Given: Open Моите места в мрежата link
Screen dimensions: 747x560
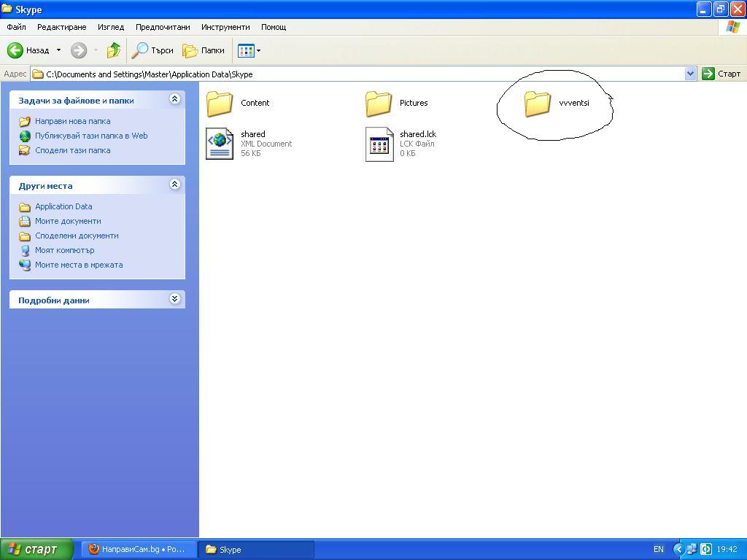Looking at the screenshot, I should click(79, 265).
